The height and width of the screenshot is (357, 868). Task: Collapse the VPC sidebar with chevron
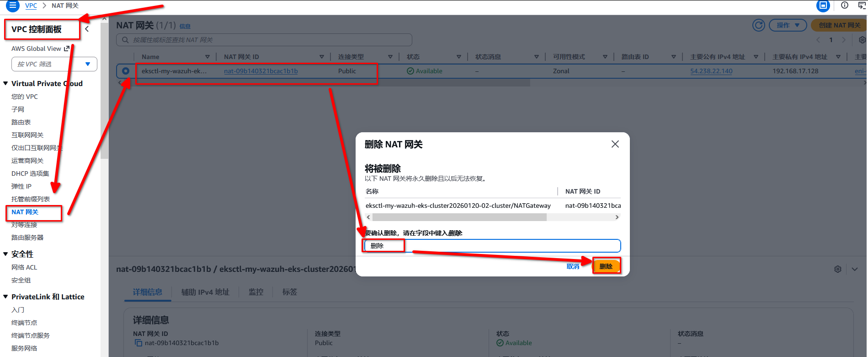coord(87,29)
